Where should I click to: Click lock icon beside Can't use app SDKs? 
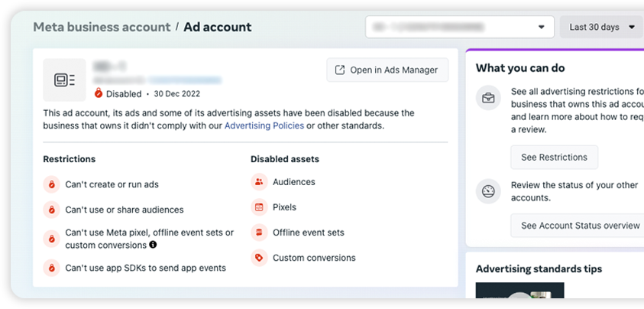click(x=52, y=268)
